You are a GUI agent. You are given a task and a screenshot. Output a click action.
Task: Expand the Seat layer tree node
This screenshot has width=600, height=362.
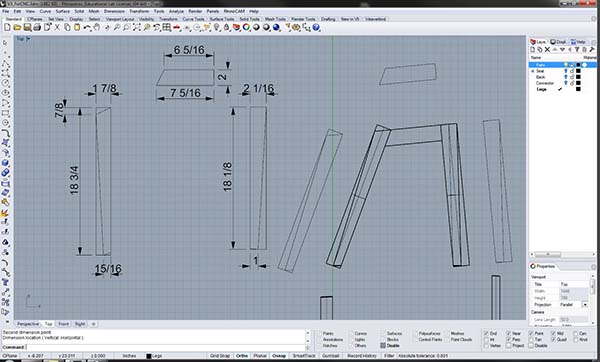click(532, 71)
